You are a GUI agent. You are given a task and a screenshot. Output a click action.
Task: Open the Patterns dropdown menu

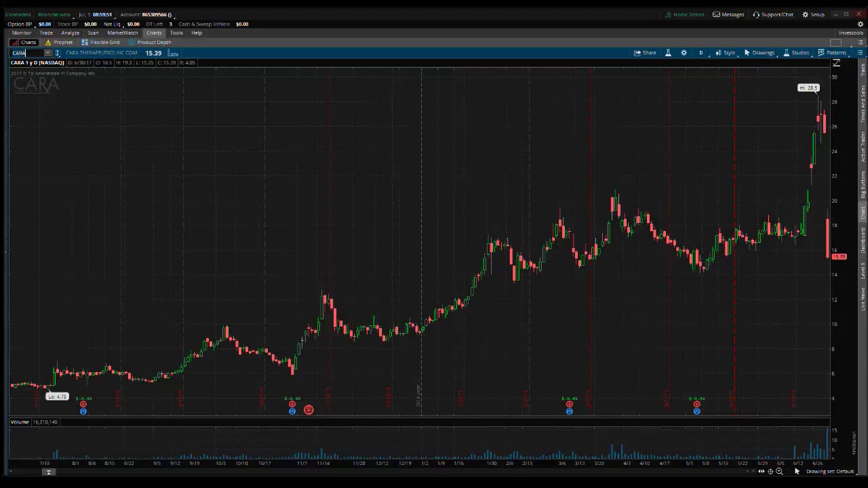tap(832, 53)
